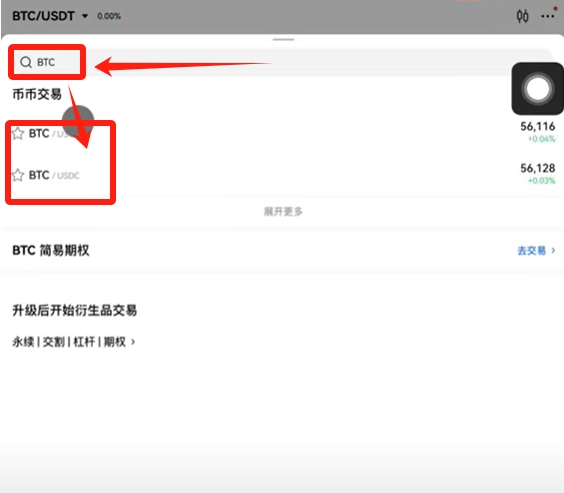
Task: Click the 56,128 price of BTC/USDC
Action: tap(537, 168)
